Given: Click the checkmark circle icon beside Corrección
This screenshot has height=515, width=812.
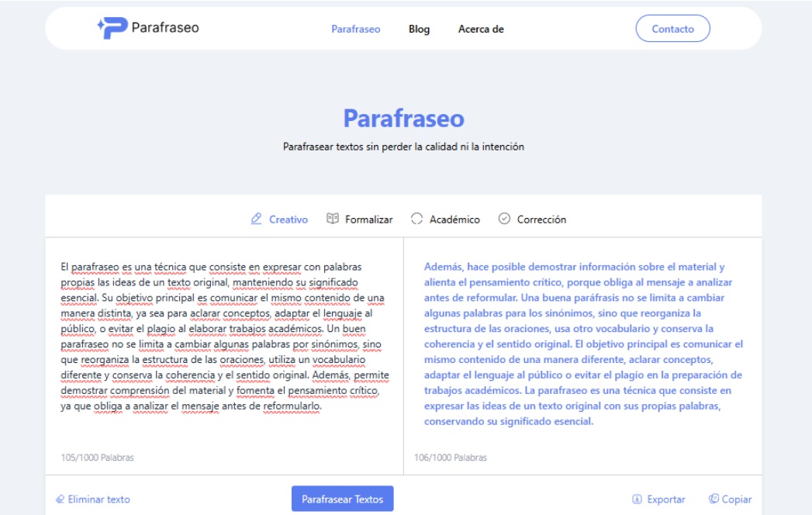Looking at the screenshot, I should (504, 219).
